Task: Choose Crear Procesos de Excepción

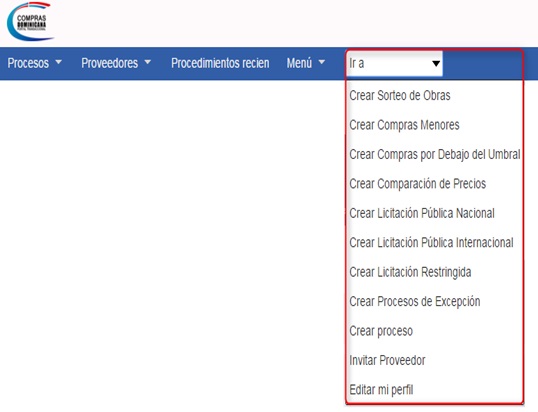Action: (x=414, y=302)
